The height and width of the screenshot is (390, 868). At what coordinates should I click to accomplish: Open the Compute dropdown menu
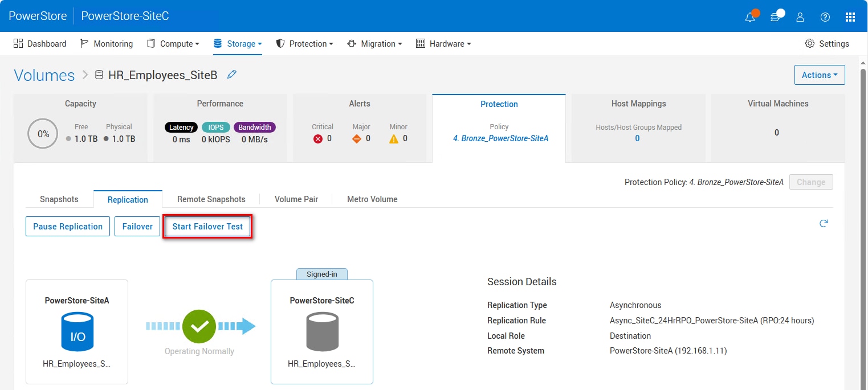[173, 44]
